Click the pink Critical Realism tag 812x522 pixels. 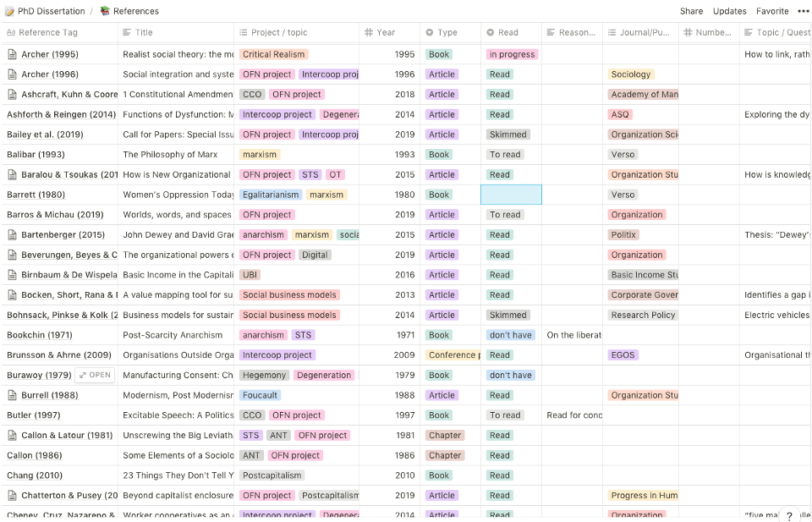pyautogui.click(x=273, y=54)
